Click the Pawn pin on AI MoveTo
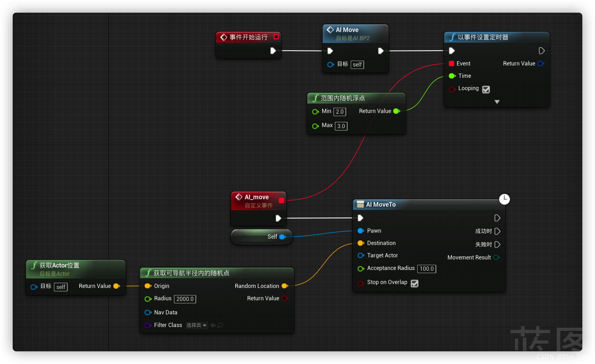Image resolution: width=595 pixels, height=364 pixels. point(361,231)
